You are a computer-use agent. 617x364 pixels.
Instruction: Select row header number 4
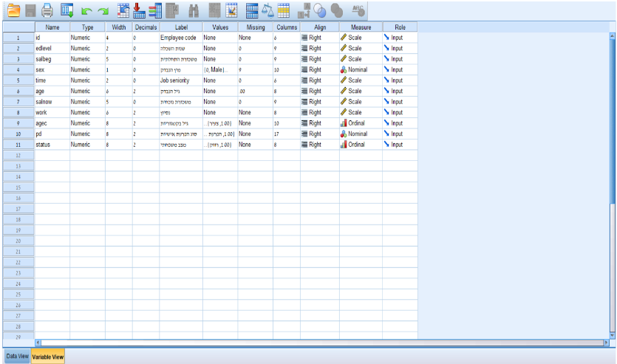(x=18, y=69)
